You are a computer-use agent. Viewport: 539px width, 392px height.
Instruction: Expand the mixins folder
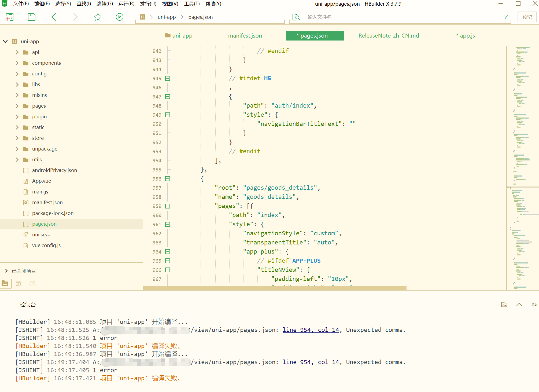coord(17,95)
